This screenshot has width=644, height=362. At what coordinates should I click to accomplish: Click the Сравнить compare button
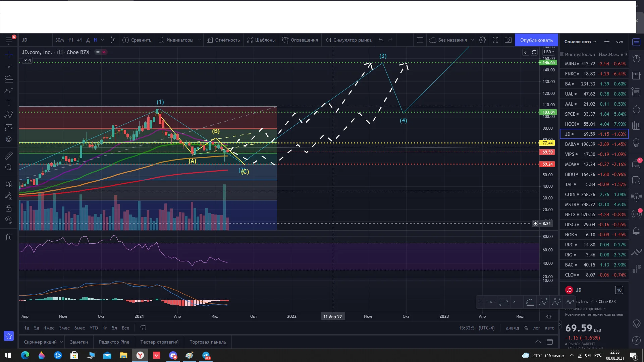point(137,40)
